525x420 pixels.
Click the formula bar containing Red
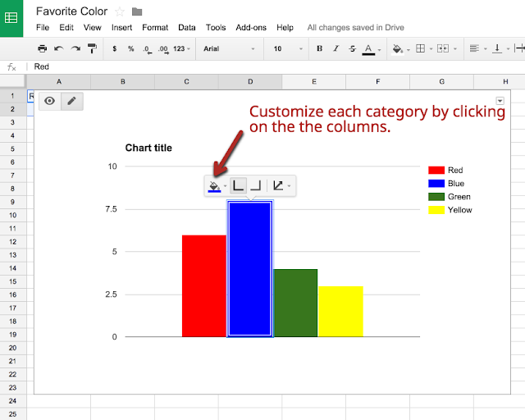click(x=275, y=66)
